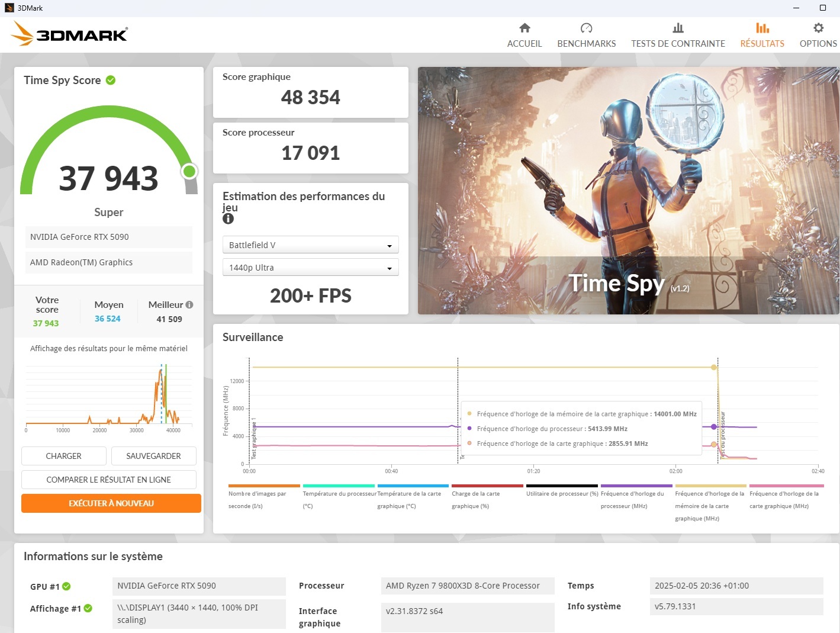Click the Tests de contrainte chart icon
The height and width of the screenshot is (633, 840).
click(678, 28)
